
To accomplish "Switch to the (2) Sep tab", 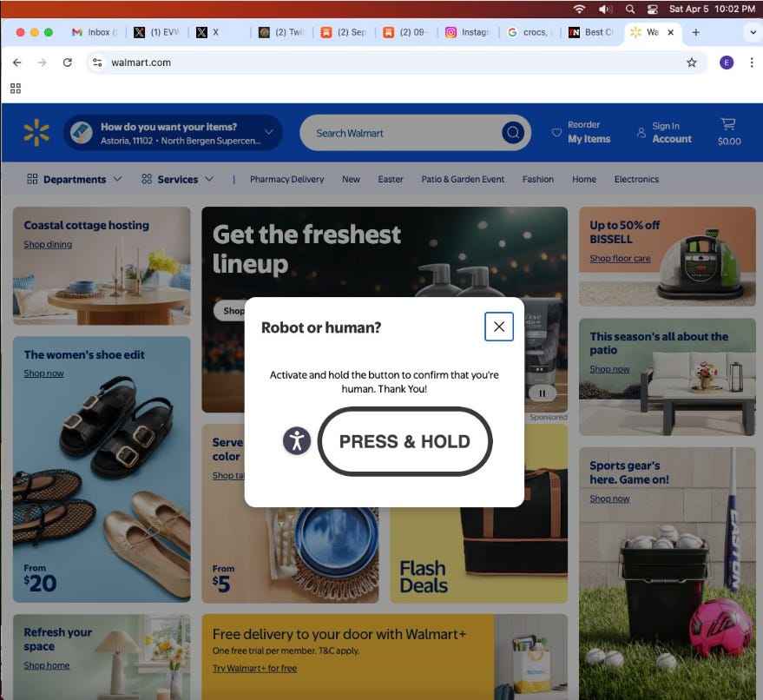I will [x=344, y=32].
